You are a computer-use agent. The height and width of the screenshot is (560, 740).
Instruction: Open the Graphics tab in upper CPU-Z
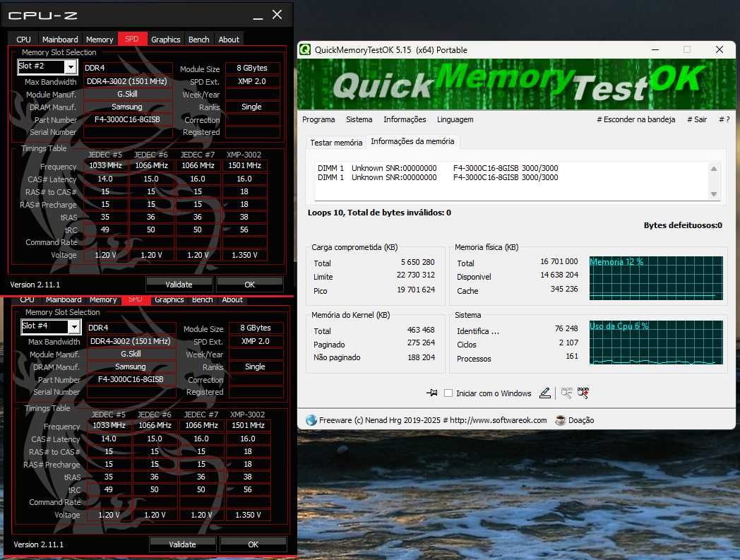pos(166,40)
